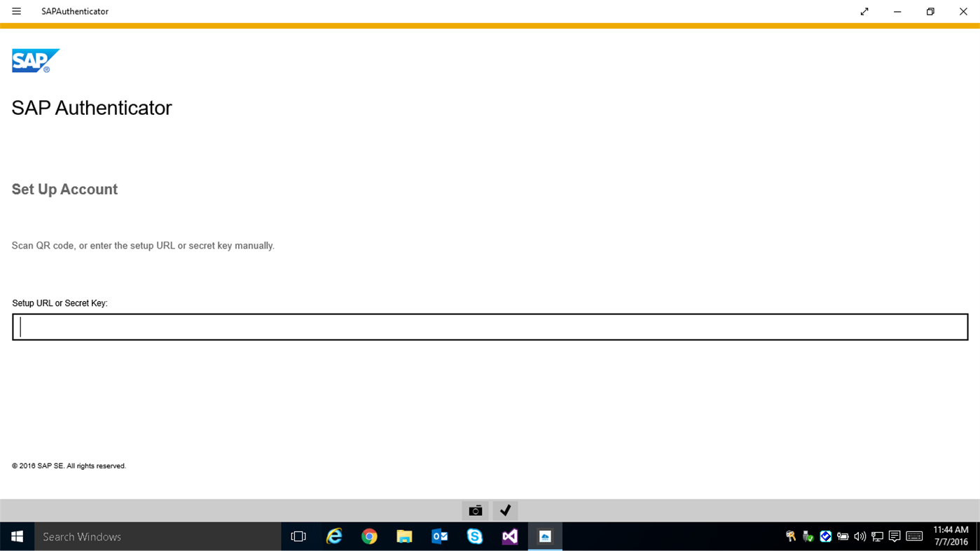Open the network status icon
The height and width of the screenshot is (551, 980).
(876, 536)
